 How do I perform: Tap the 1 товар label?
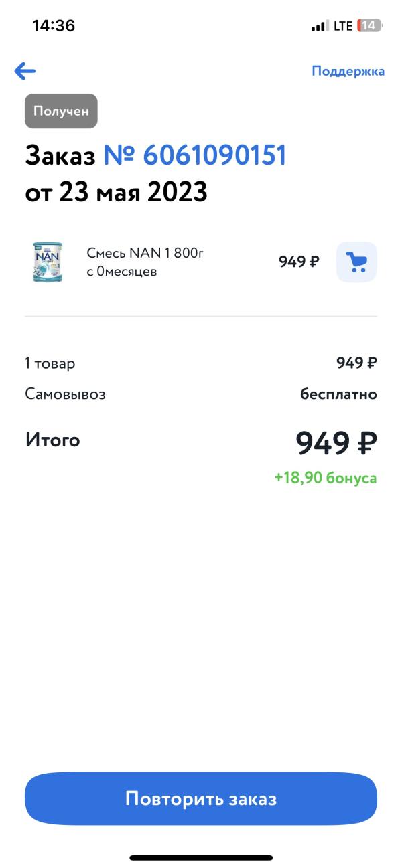[50, 363]
